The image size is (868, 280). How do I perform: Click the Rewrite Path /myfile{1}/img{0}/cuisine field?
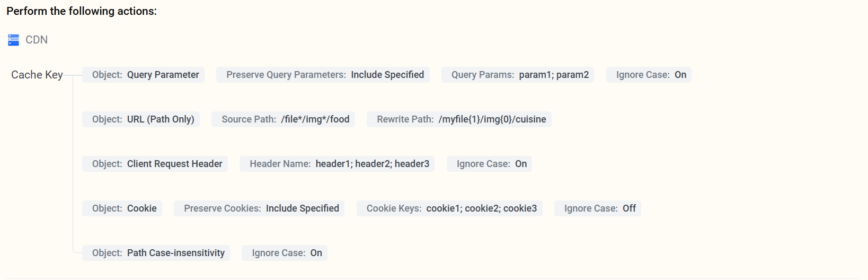tap(459, 119)
